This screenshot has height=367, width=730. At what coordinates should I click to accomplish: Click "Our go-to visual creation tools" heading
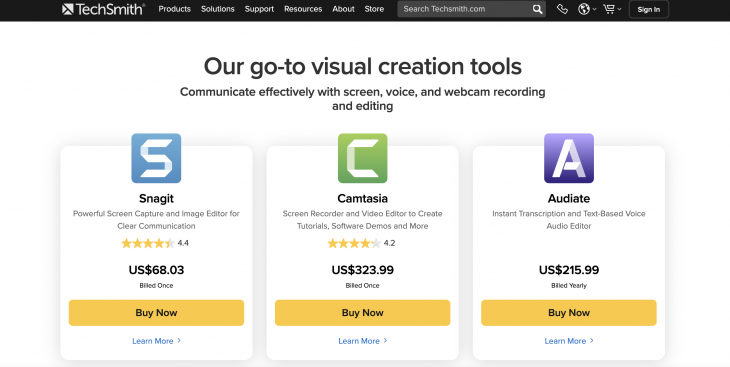coord(363,66)
